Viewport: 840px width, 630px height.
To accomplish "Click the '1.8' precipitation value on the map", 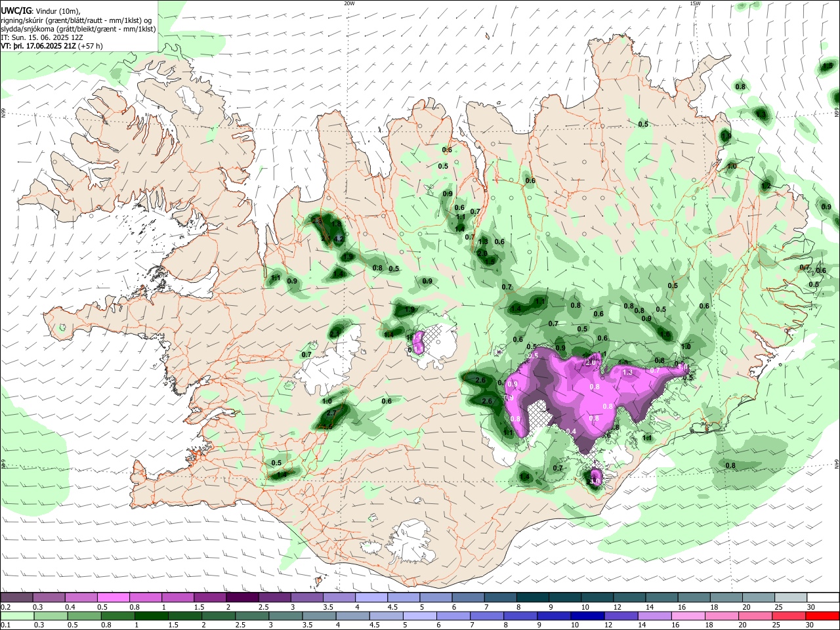I will (337, 224).
